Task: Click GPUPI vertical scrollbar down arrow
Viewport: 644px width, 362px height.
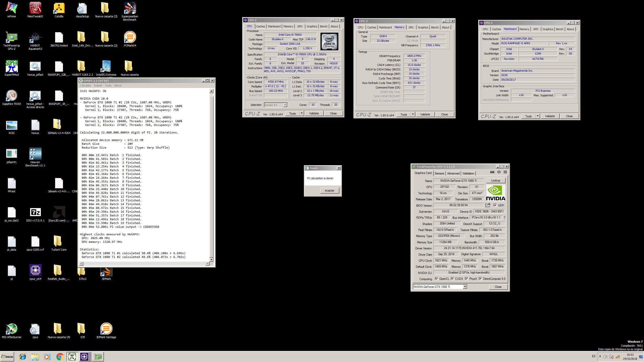Action: click(211, 259)
